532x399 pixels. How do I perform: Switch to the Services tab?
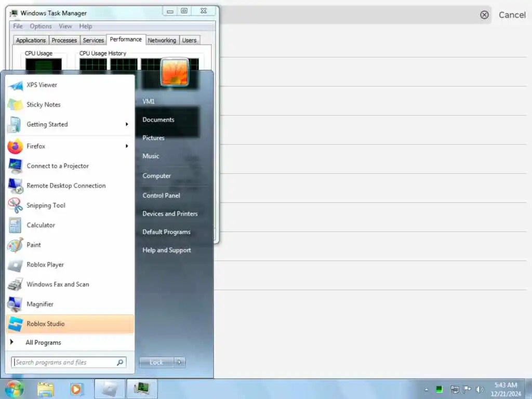click(94, 40)
